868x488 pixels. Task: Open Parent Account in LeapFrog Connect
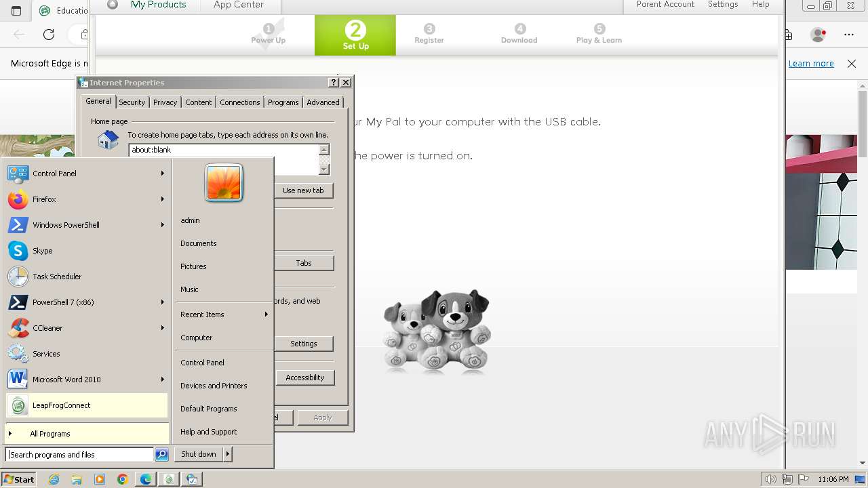[x=665, y=5]
